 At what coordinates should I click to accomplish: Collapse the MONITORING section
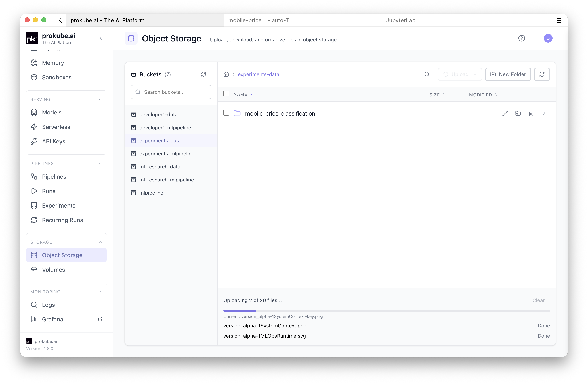tap(100, 292)
